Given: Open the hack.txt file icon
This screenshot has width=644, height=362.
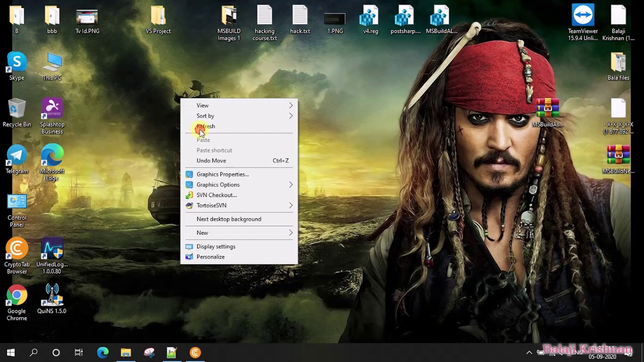Looking at the screenshot, I should click(300, 16).
